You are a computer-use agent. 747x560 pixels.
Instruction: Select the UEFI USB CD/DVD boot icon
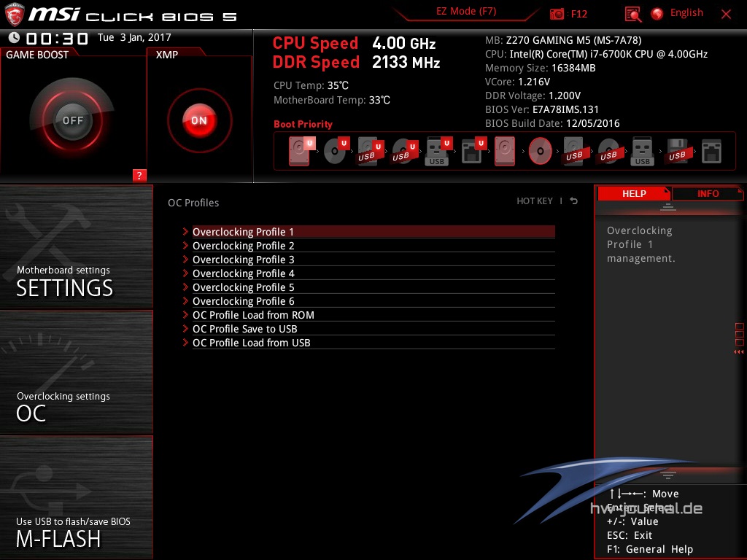(405, 152)
